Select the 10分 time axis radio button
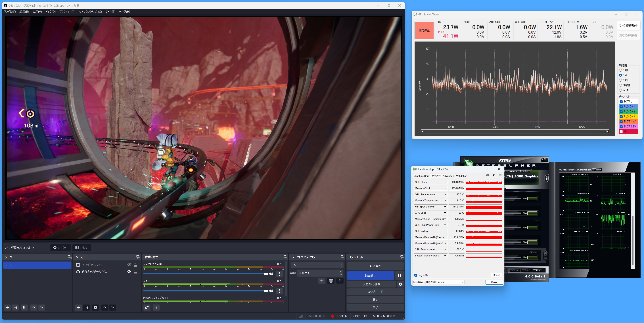 pos(620,80)
